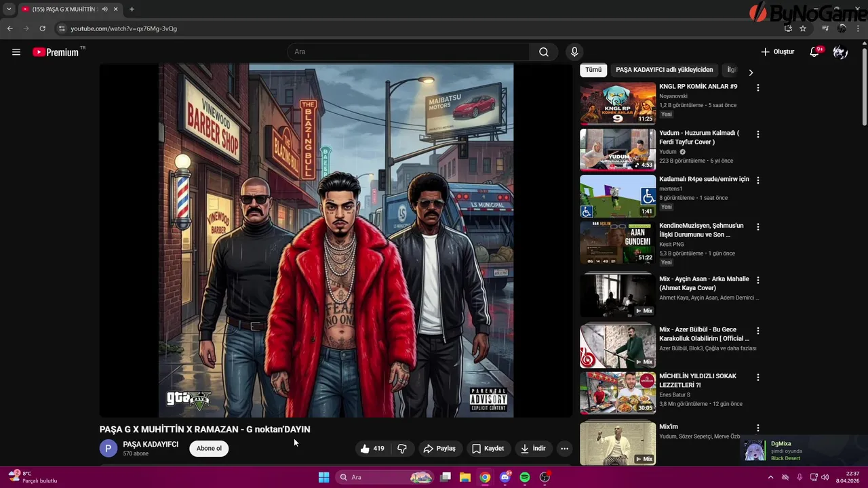Click the search magnifier button
The height and width of the screenshot is (488, 868).
point(544,52)
